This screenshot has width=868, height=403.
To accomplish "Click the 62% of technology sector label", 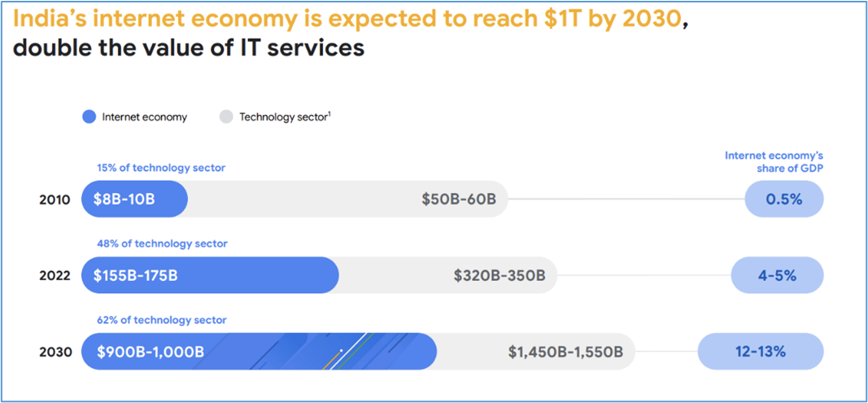I will (x=162, y=320).
